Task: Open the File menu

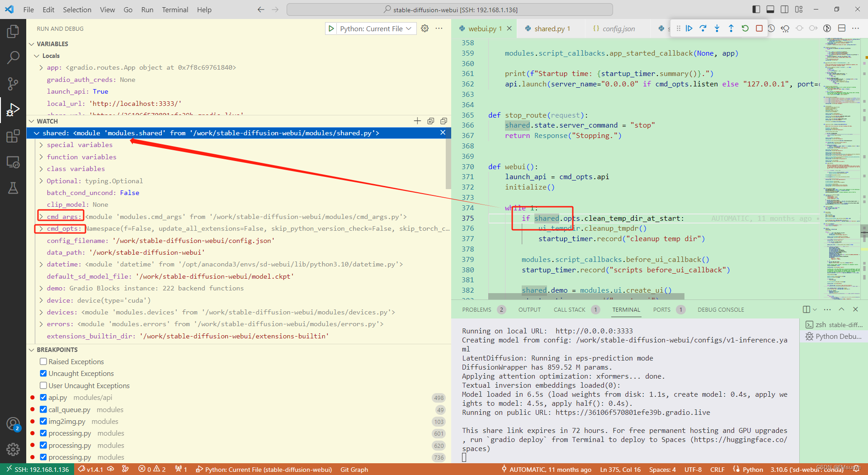Action: point(28,9)
